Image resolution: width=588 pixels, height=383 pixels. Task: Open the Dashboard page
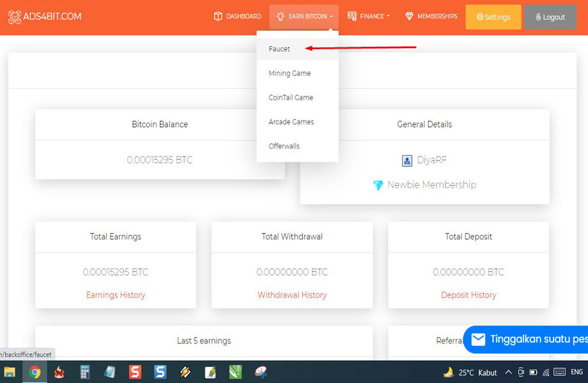(237, 17)
